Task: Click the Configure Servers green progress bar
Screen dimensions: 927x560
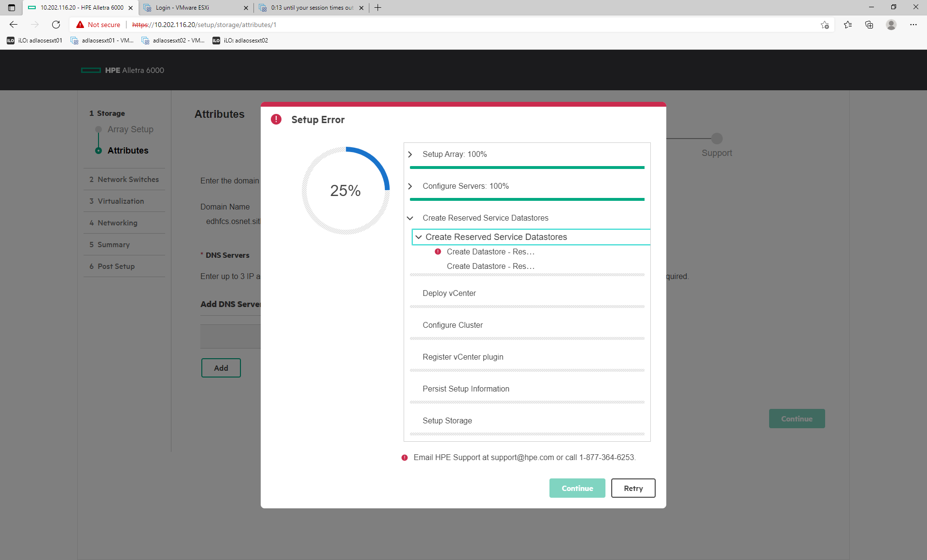Action: pos(527,199)
